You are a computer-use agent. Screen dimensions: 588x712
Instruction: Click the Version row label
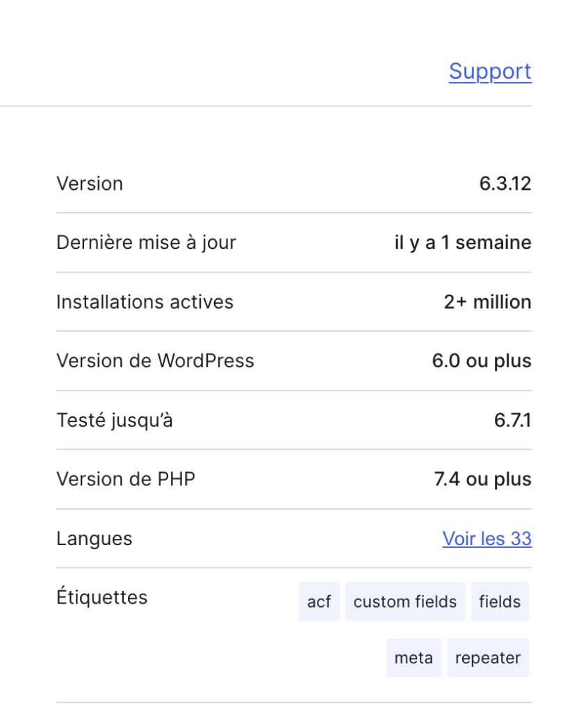90,183
